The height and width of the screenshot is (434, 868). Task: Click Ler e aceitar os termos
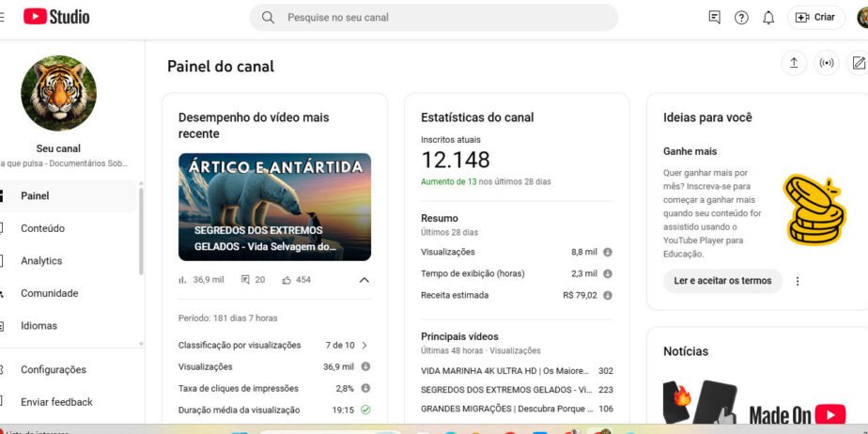coord(722,281)
